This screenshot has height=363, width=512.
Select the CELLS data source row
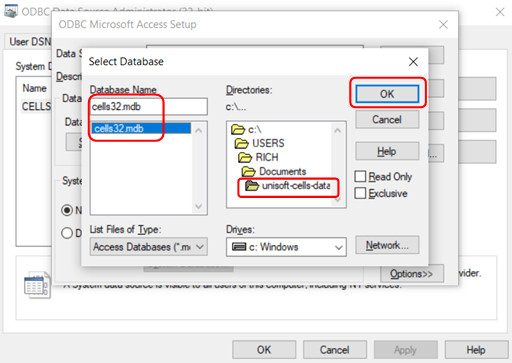click(36, 106)
